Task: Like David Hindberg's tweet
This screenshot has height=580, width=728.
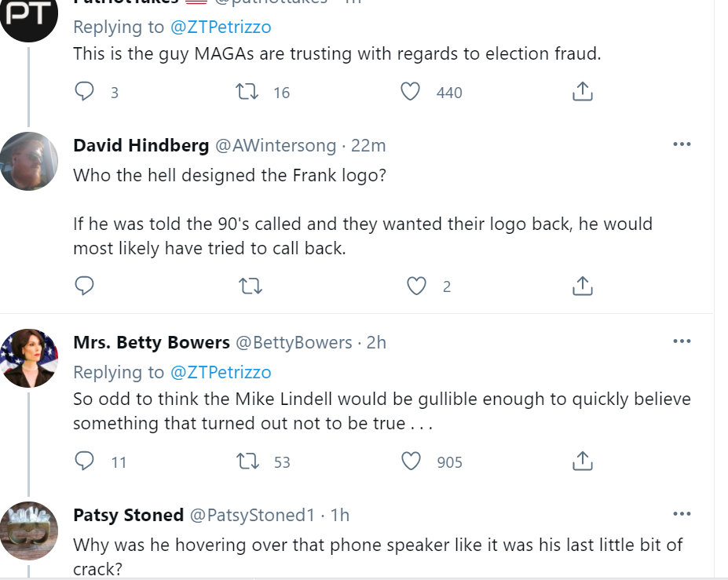Action: tap(416, 286)
